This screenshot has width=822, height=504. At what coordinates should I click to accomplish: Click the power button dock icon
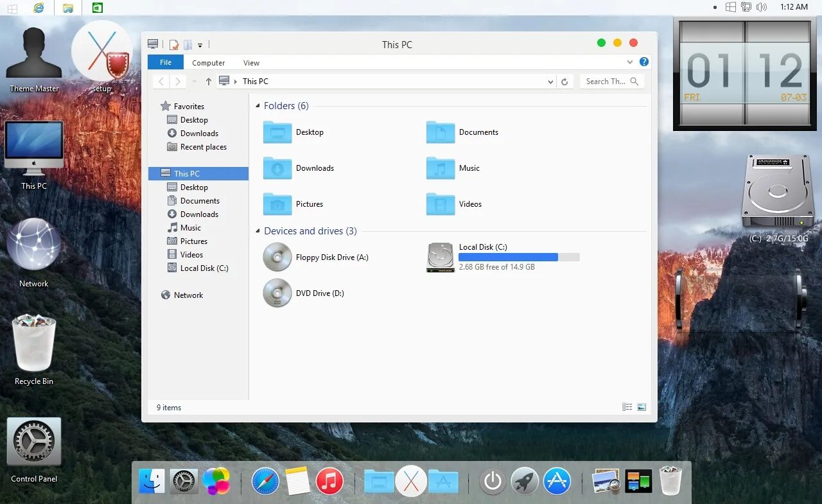coord(493,481)
